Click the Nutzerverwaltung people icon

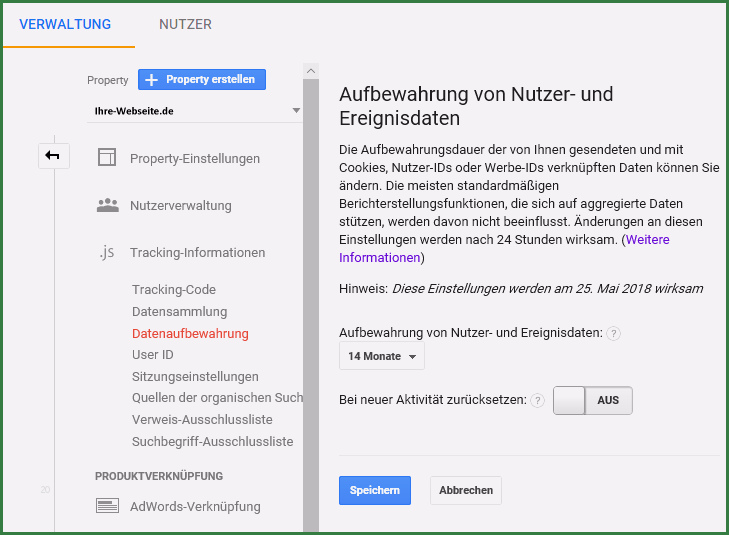click(107, 205)
